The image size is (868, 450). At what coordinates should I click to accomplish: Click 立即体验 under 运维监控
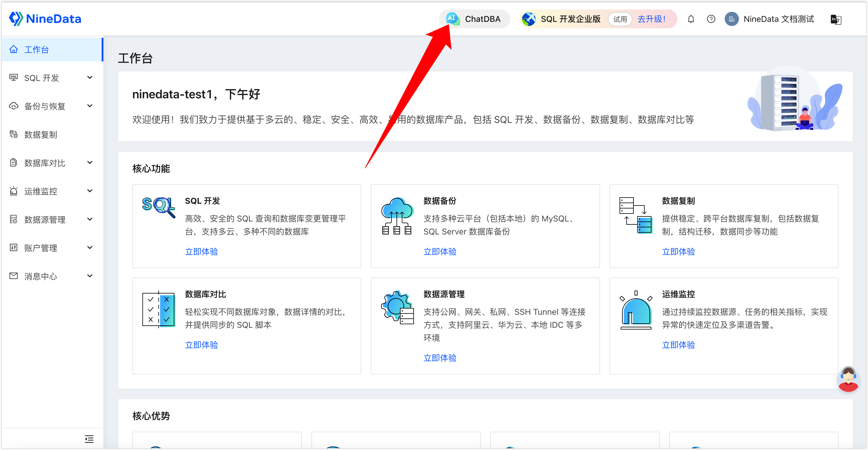pos(678,345)
